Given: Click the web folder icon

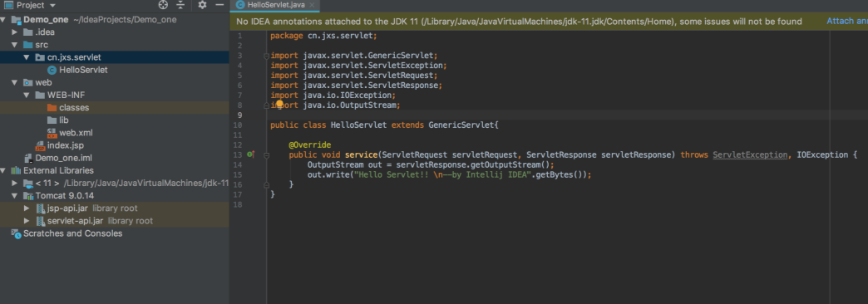Looking at the screenshot, I should (x=28, y=82).
